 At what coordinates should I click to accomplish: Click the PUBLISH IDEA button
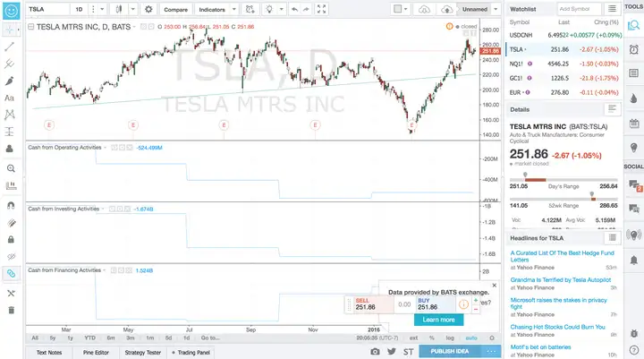click(450, 351)
